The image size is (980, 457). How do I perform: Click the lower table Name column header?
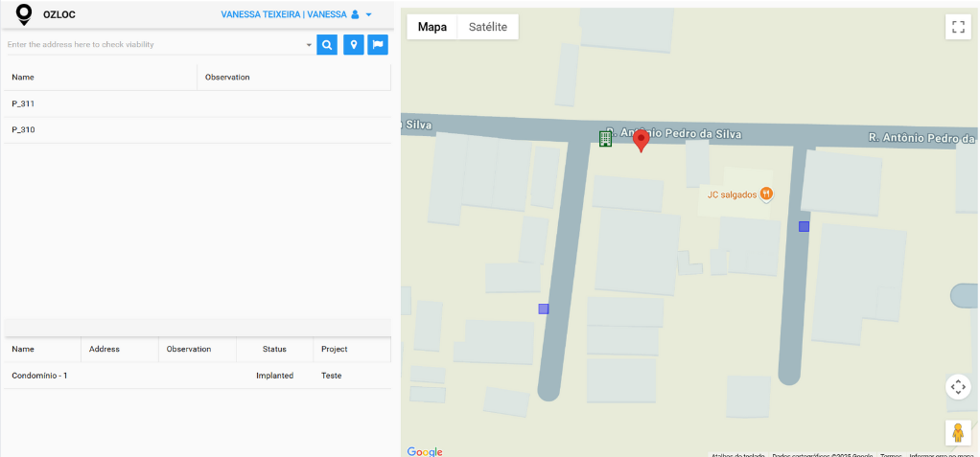pyautogui.click(x=42, y=349)
